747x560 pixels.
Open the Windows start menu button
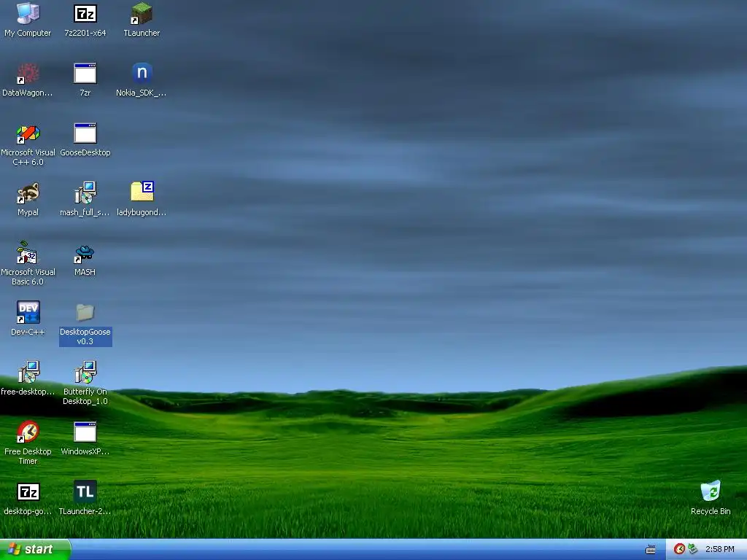35,549
